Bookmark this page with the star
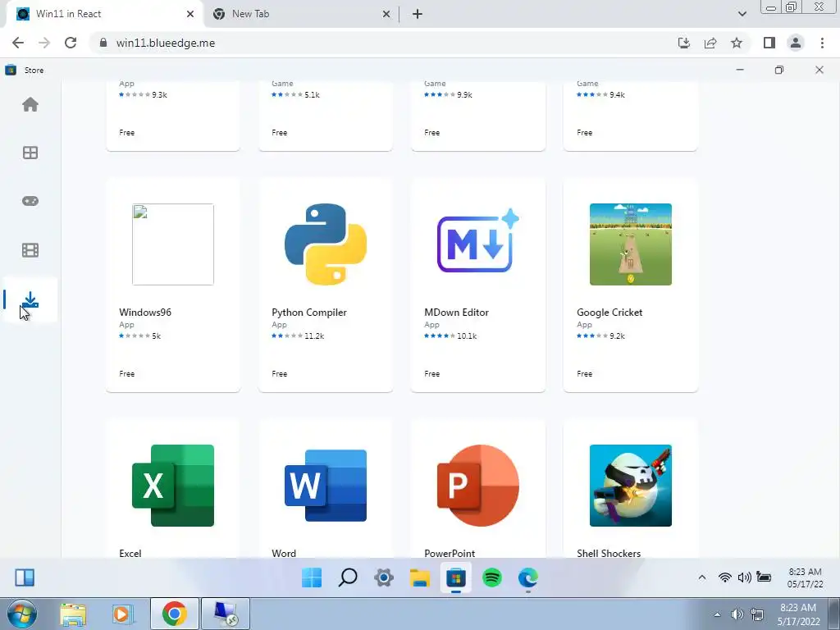The height and width of the screenshot is (630, 840). pyautogui.click(x=737, y=43)
